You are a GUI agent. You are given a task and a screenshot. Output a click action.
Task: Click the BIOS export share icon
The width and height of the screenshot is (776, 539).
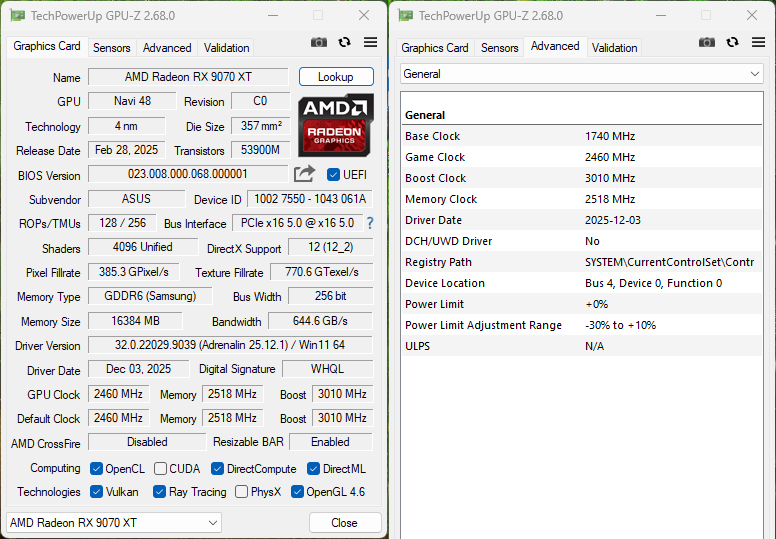[304, 174]
